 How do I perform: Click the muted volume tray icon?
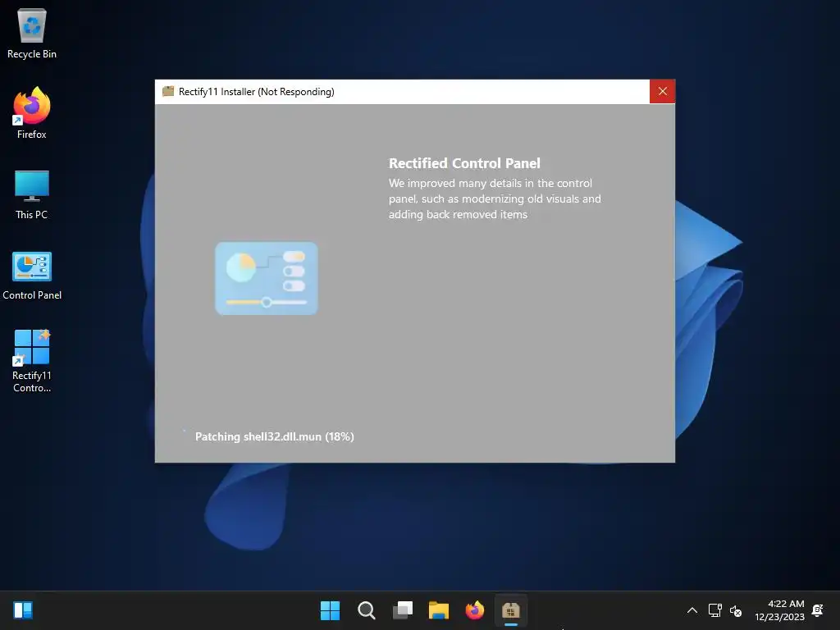736,610
